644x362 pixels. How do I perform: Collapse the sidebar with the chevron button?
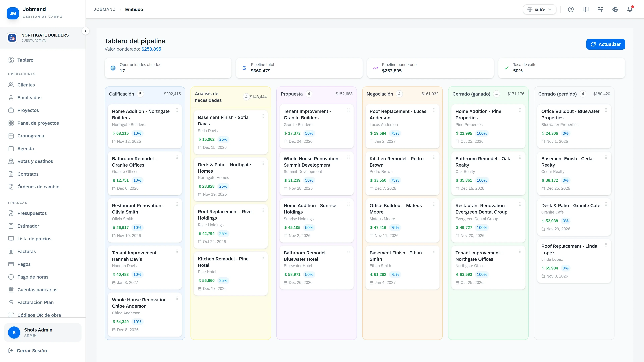pos(86,31)
